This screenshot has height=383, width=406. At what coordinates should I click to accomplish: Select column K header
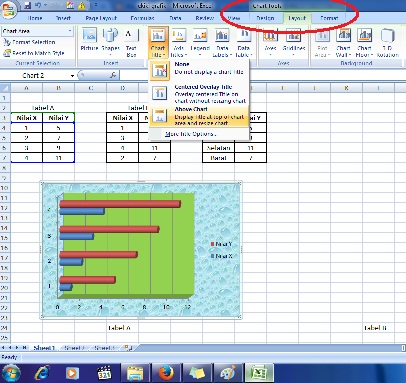[346, 88]
